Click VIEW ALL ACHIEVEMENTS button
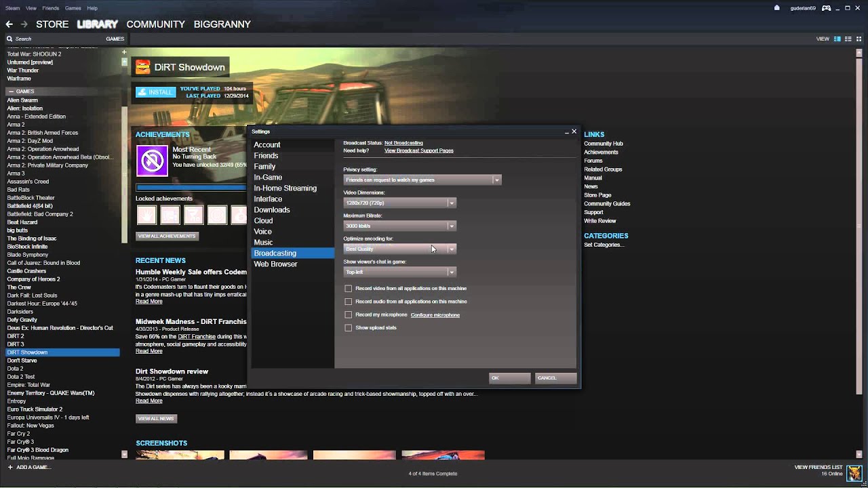Viewport: 868px width, 488px height. tap(167, 236)
